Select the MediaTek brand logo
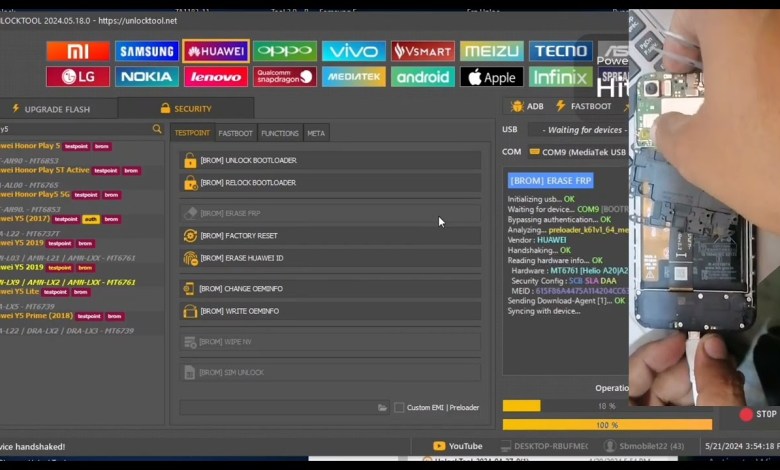This screenshot has height=470, width=780. coord(354,77)
